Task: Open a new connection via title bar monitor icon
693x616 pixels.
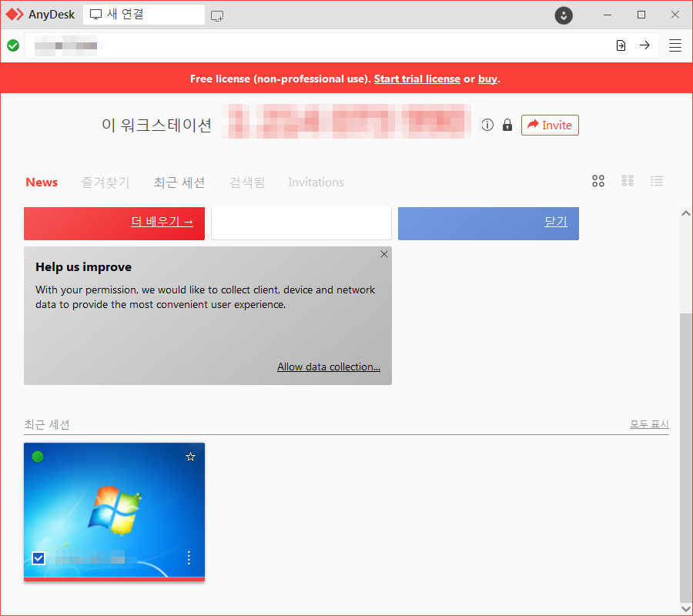Action: pos(216,15)
